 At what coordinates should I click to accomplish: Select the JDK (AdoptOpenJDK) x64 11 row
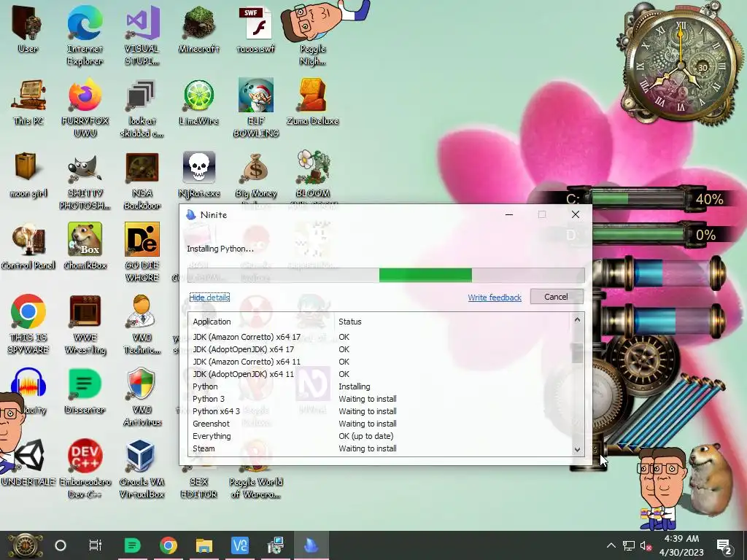381,374
